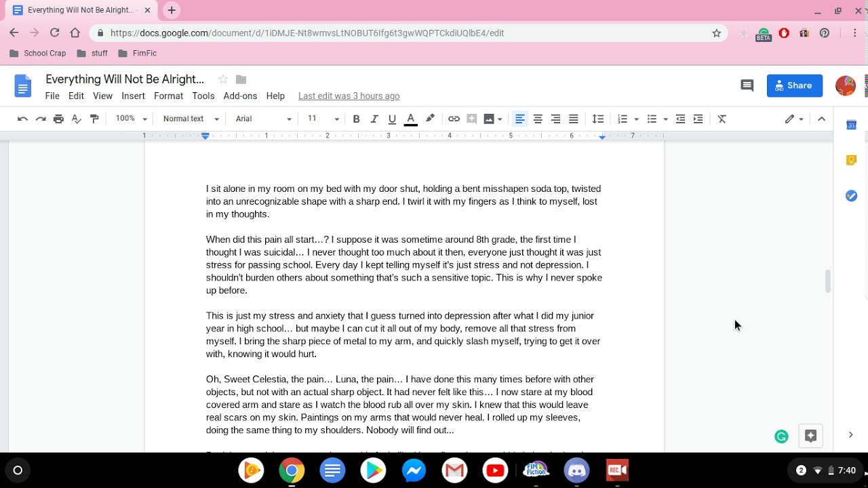Open the Help menu
This screenshot has width=868, height=488.
click(x=275, y=96)
